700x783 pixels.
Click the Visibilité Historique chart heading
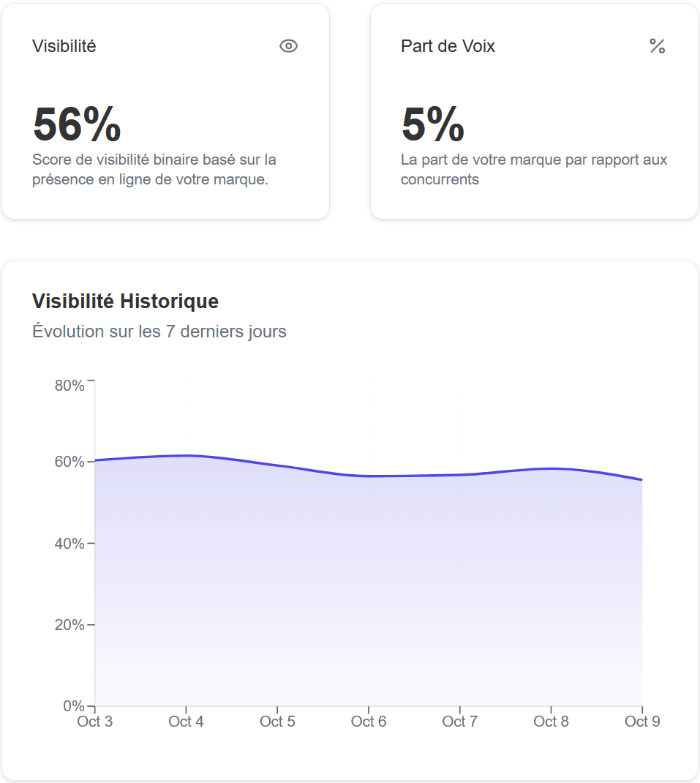coord(126,301)
